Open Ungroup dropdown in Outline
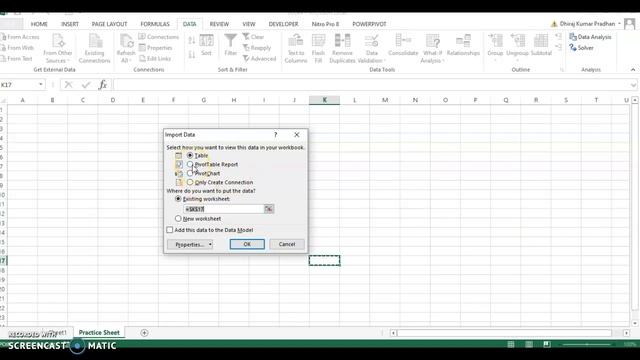 (518, 49)
